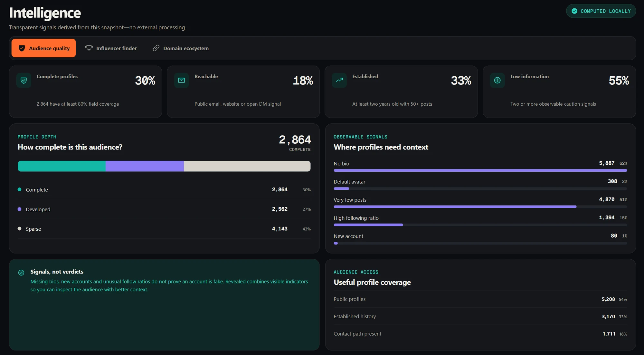Click the 5,887 count for No bio

point(607,163)
